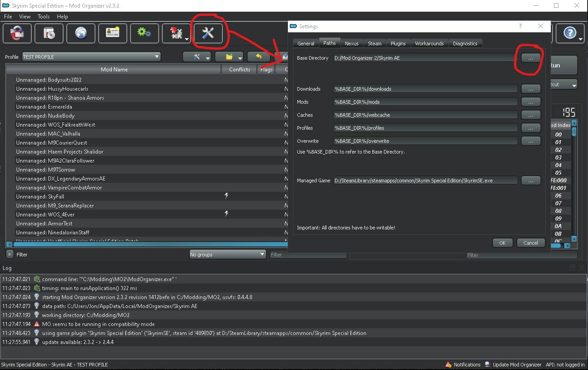The height and width of the screenshot is (370, 588).
Task: Open dropdown arrow on puzzle Tools button
Action: click(x=186, y=40)
